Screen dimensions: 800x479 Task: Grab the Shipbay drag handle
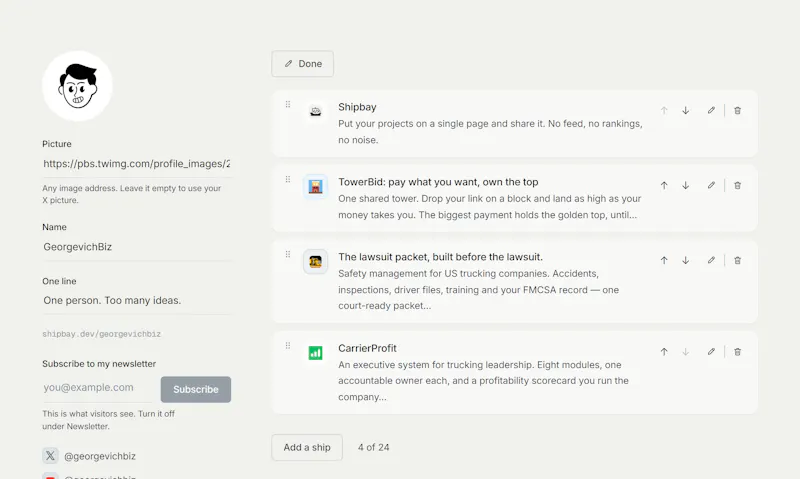288,105
